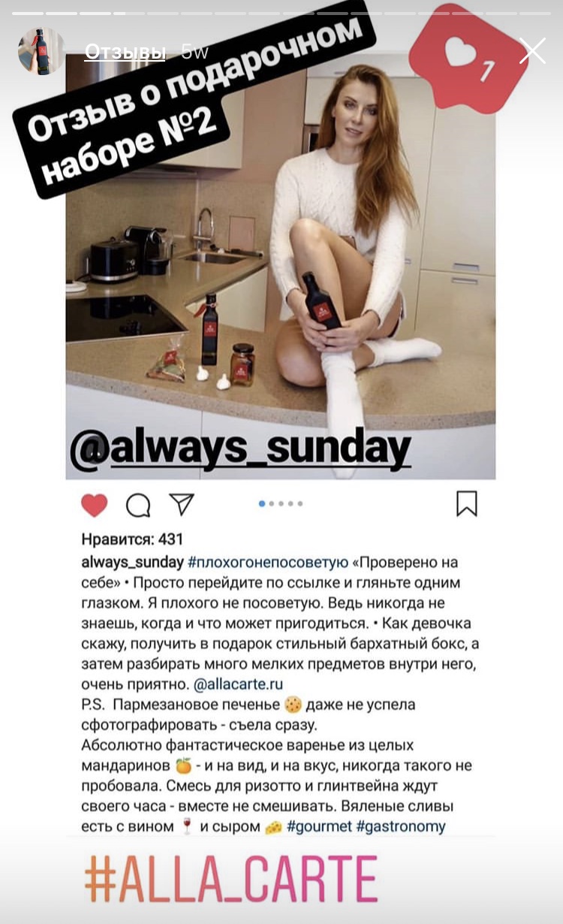Viewport: 563px width, 924px height.
Task: Tap the #gourmet hashtag
Action: 319,826
